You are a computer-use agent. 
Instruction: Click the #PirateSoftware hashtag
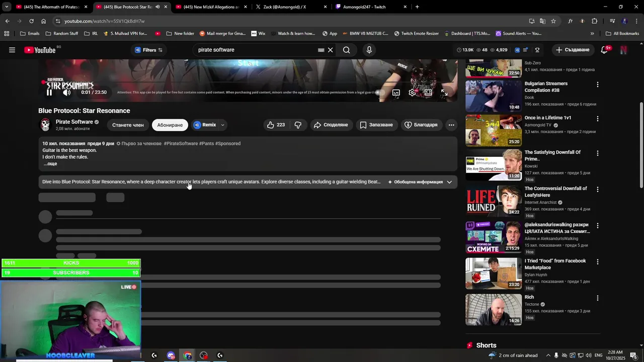pos(181,143)
